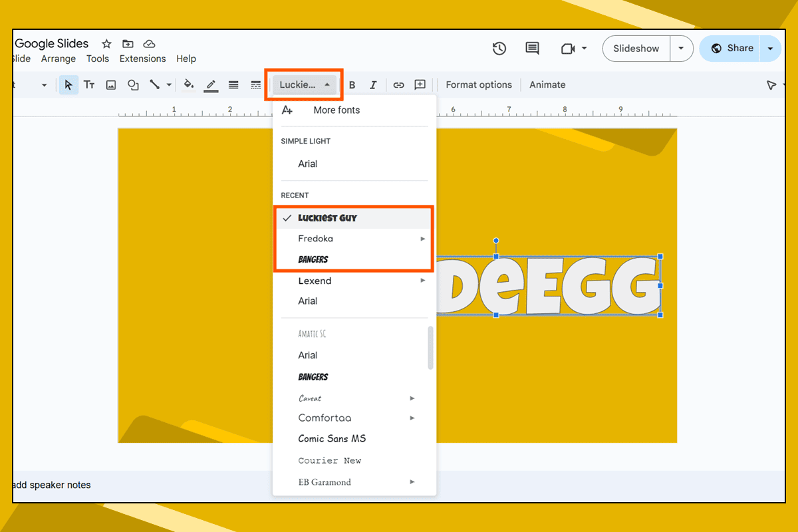Open the Border weight tool

[x=233, y=84]
